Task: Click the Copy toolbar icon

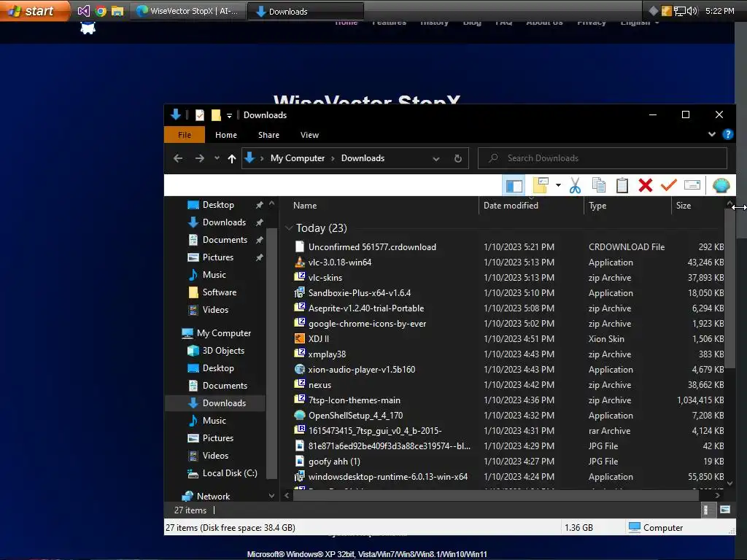Action: point(599,185)
